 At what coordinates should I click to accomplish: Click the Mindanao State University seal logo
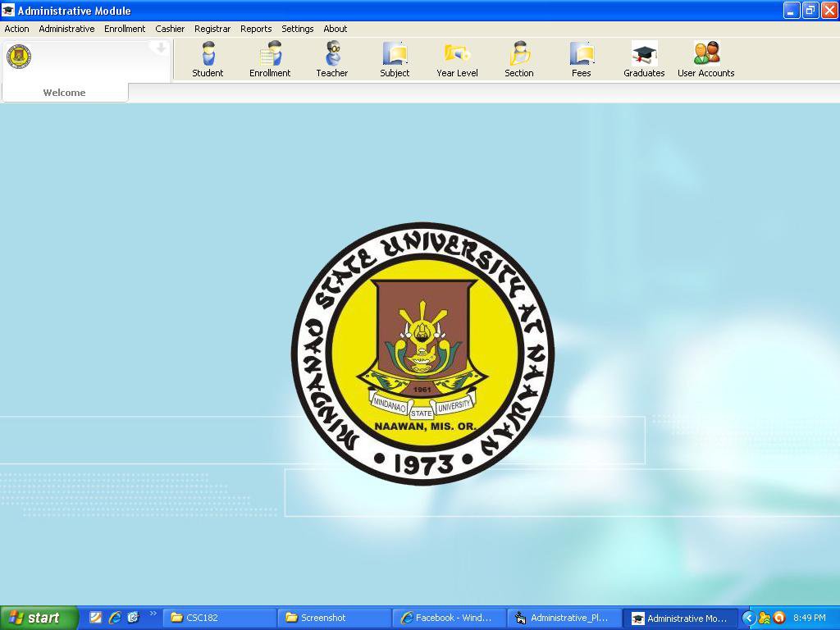[422, 354]
